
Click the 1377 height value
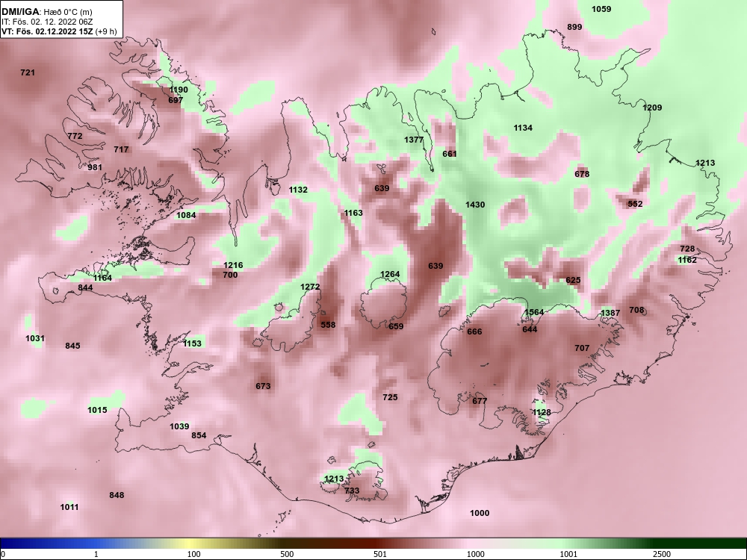tap(414, 140)
